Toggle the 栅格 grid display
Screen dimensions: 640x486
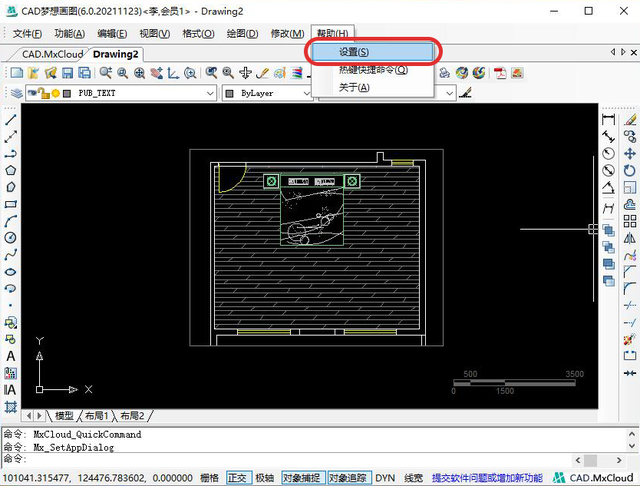(x=209, y=478)
